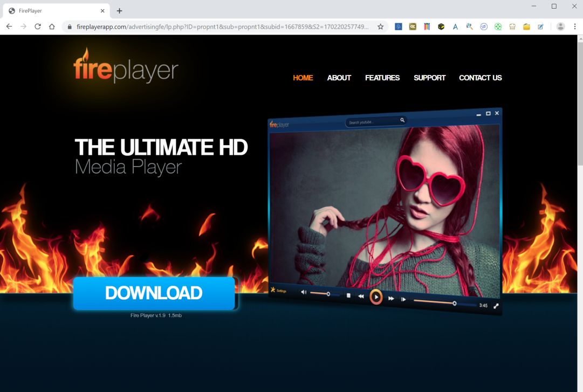Open the yellow folder extension
This screenshot has width=583, height=392.
tap(526, 27)
